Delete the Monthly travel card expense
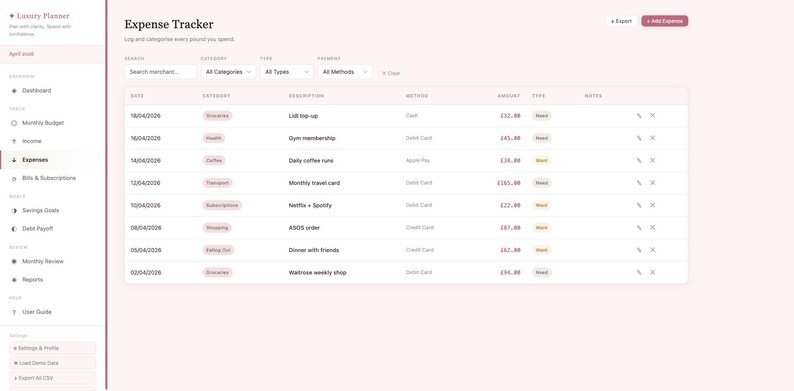794x391 pixels. pyautogui.click(x=653, y=182)
